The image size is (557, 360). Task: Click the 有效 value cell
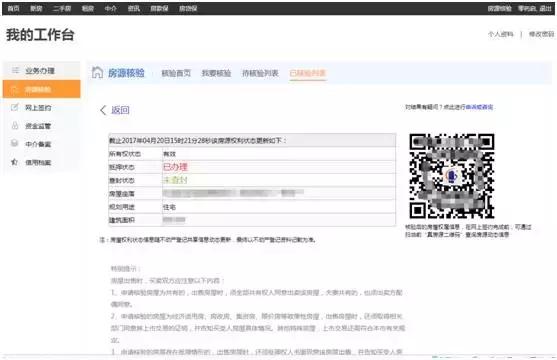279,154
